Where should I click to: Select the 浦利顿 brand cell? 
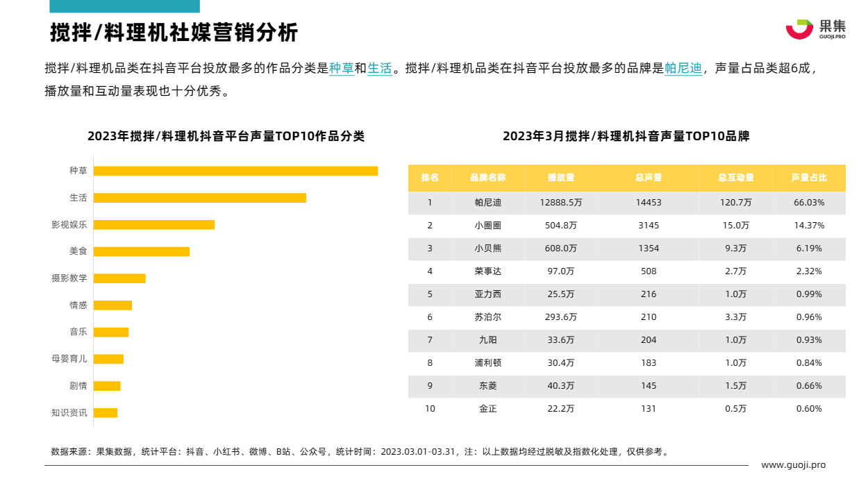[487, 363]
